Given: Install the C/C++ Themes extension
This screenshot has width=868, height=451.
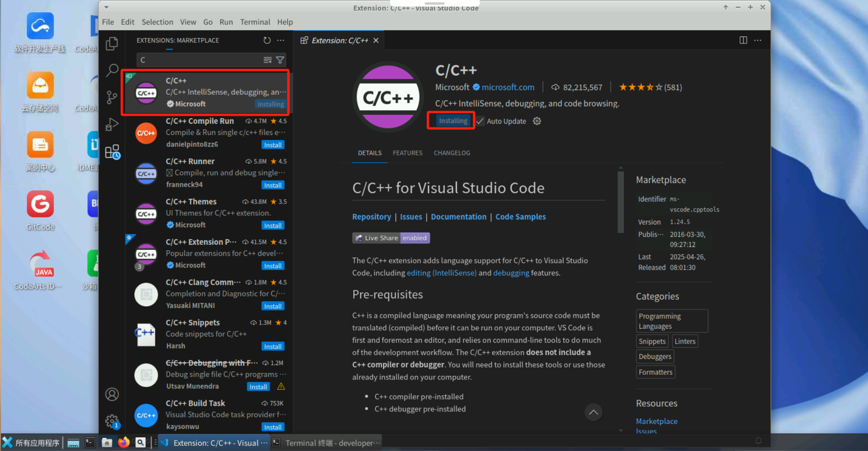Looking at the screenshot, I should 273,225.
